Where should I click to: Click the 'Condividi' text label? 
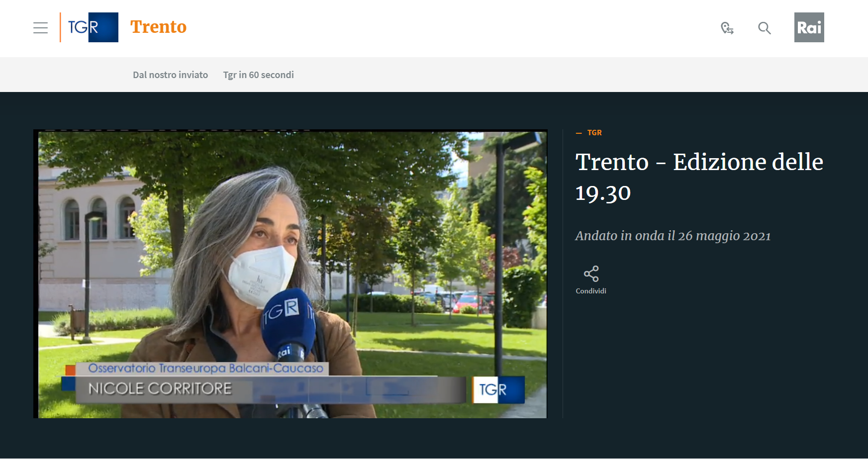(x=591, y=291)
